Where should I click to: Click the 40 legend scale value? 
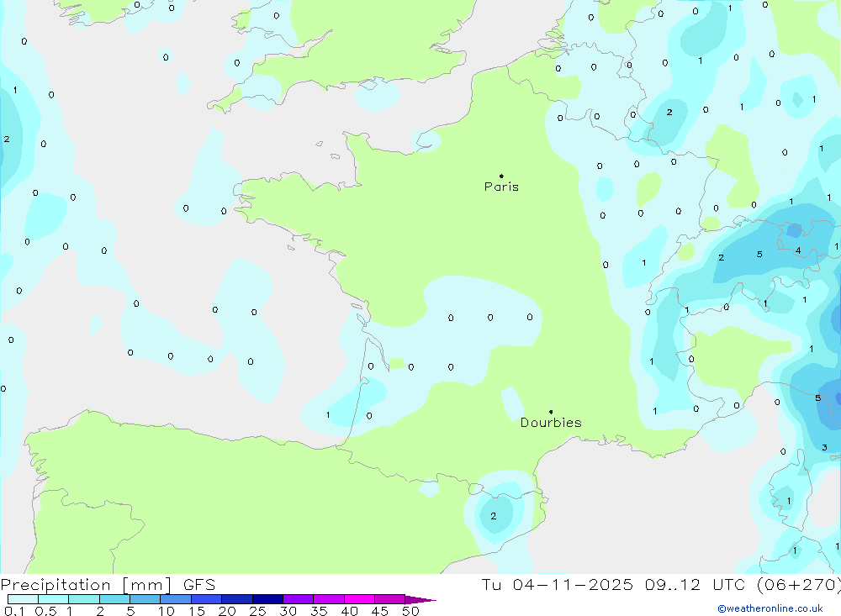(x=349, y=611)
